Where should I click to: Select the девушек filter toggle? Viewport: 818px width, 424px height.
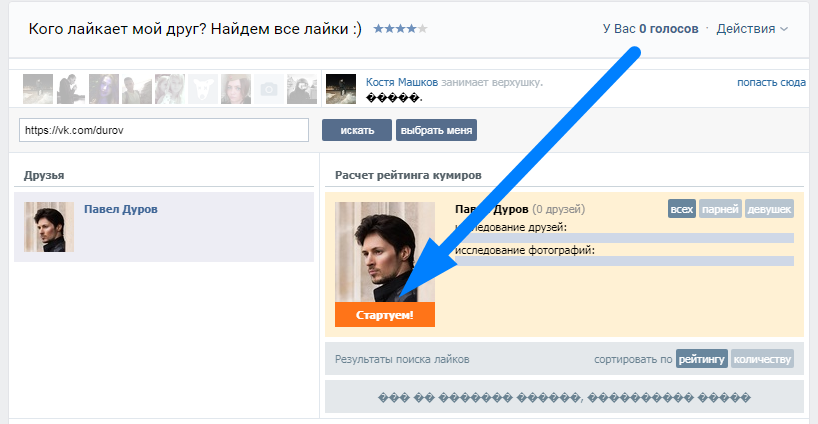[x=769, y=209]
